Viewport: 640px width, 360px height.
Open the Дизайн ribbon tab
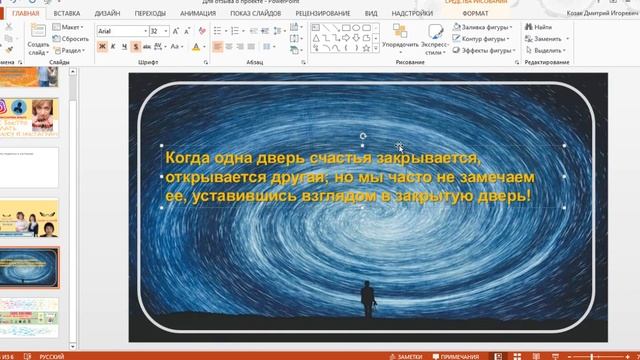tap(107, 13)
